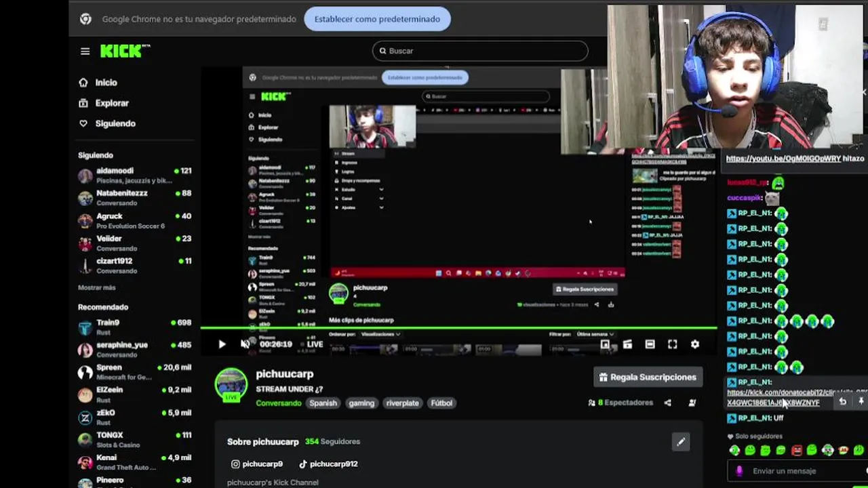Pin the hovered chat message

(x=861, y=401)
